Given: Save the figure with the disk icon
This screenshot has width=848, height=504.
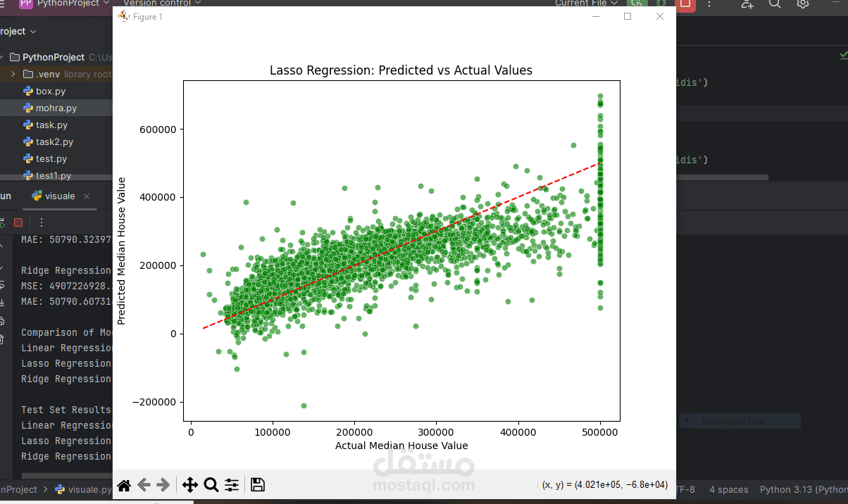Looking at the screenshot, I should [258, 485].
